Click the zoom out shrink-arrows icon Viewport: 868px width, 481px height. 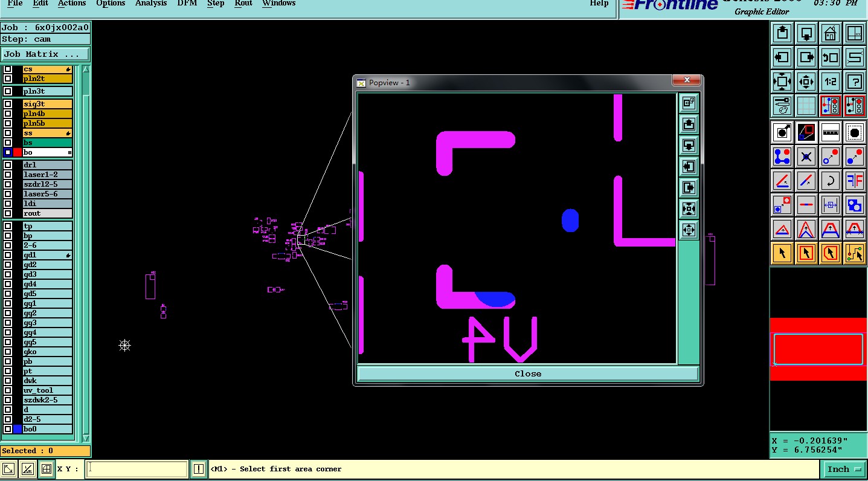tap(806, 82)
